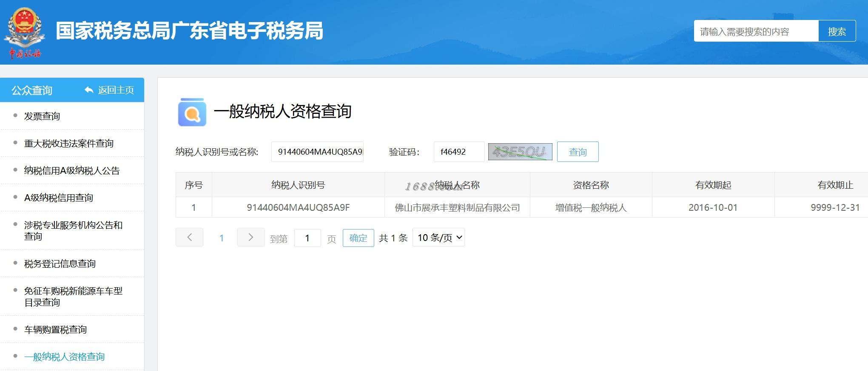Image resolution: width=868 pixels, height=371 pixels.
Task: Click the 有效期止 column header
Action: click(x=835, y=185)
